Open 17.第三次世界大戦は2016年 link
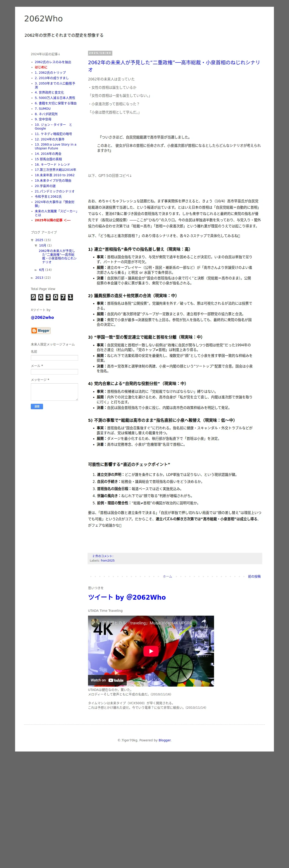The image size is (289, 868). click(55, 169)
